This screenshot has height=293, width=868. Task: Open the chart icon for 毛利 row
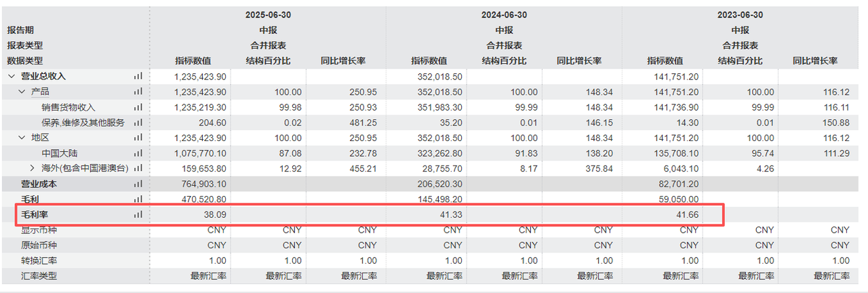pyautogui.click(x=138, y=199)
